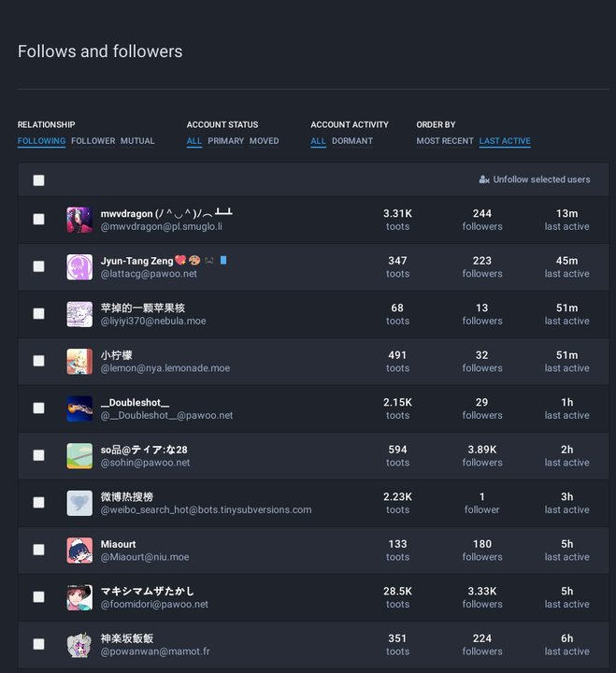
Task: Filter account status to Moved
Action: [264, 141]
